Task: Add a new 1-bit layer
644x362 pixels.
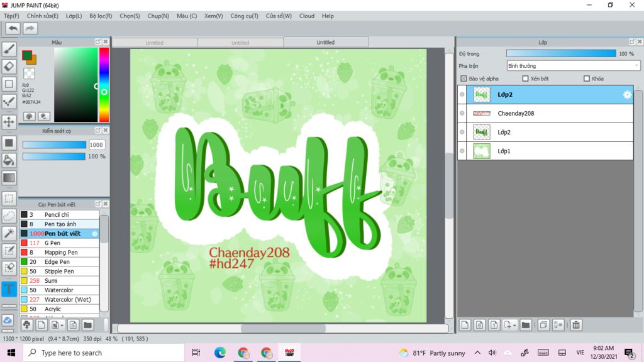Action: tap(494, 325)
